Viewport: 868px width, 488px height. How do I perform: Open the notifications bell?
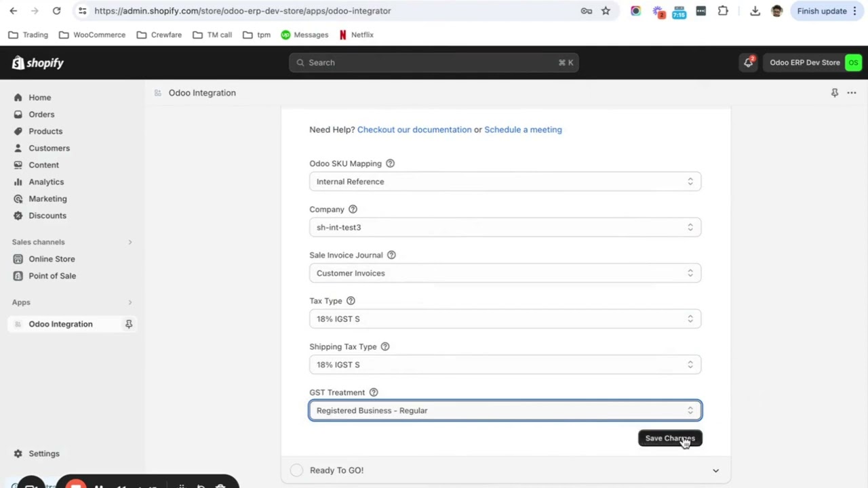click(749, 62)
